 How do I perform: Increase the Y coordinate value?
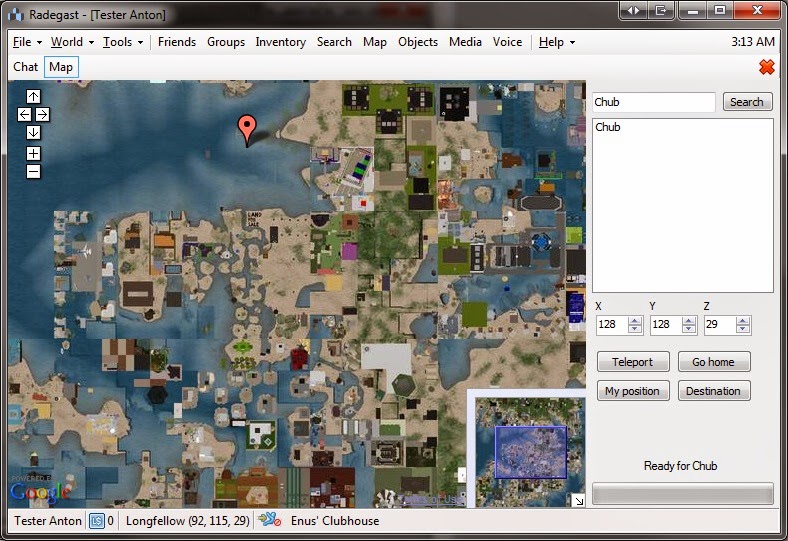[689, 320]
